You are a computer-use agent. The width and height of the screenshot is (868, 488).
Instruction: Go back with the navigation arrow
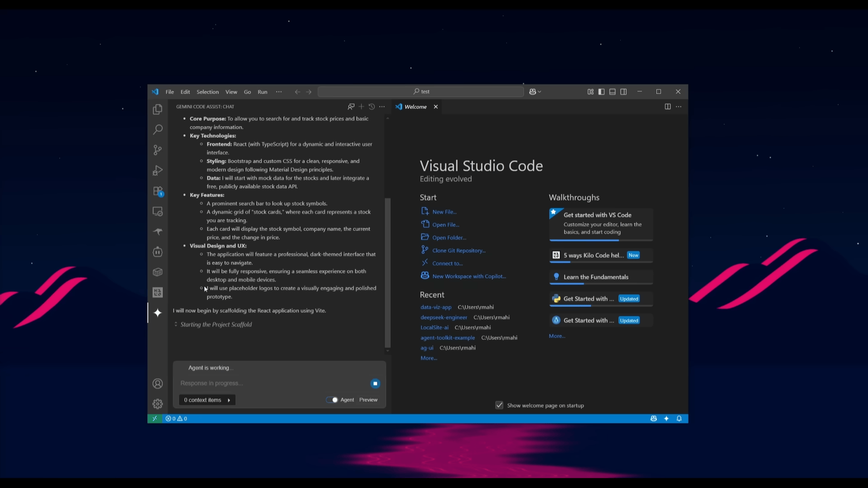point(297,92)
